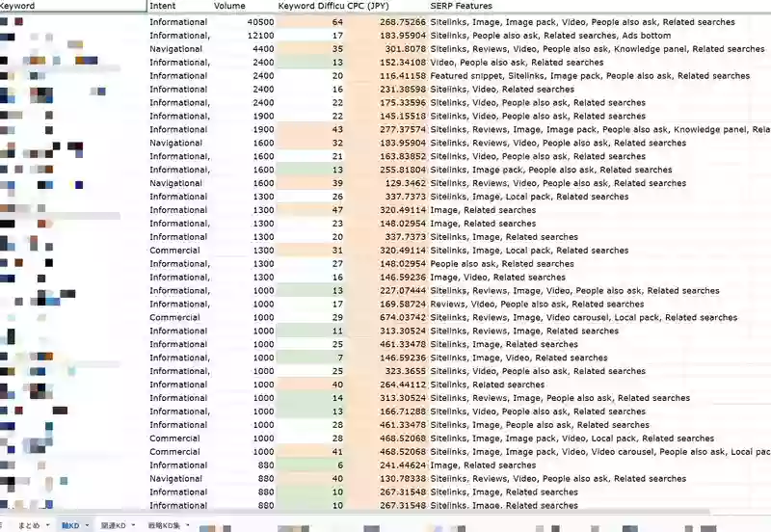
Task: Open the 関連KD sheet tab
Action: tap(113, 525)
